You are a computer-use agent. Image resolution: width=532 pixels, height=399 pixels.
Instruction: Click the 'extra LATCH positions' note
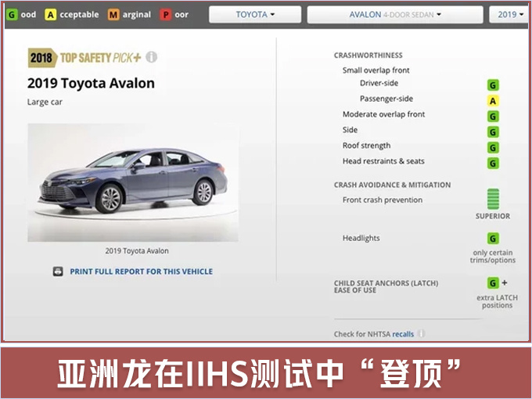coord(497,301)
